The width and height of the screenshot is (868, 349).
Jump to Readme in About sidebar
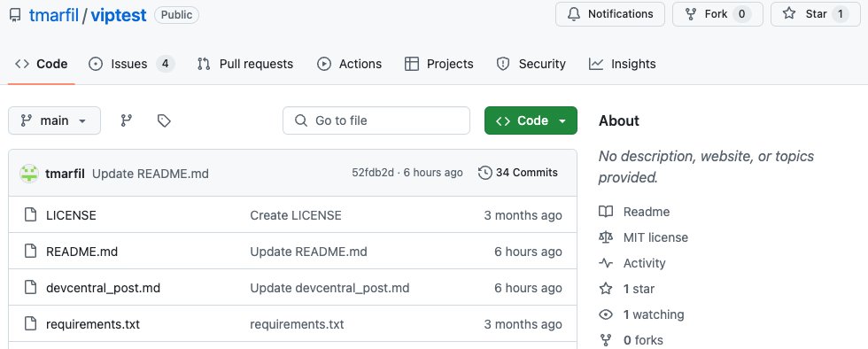[634, 212]
